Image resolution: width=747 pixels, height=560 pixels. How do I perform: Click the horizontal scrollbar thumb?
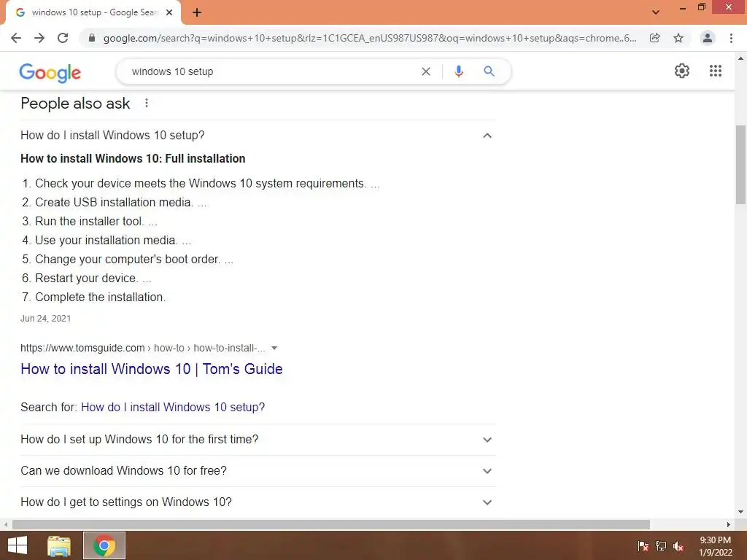[330, 524]
